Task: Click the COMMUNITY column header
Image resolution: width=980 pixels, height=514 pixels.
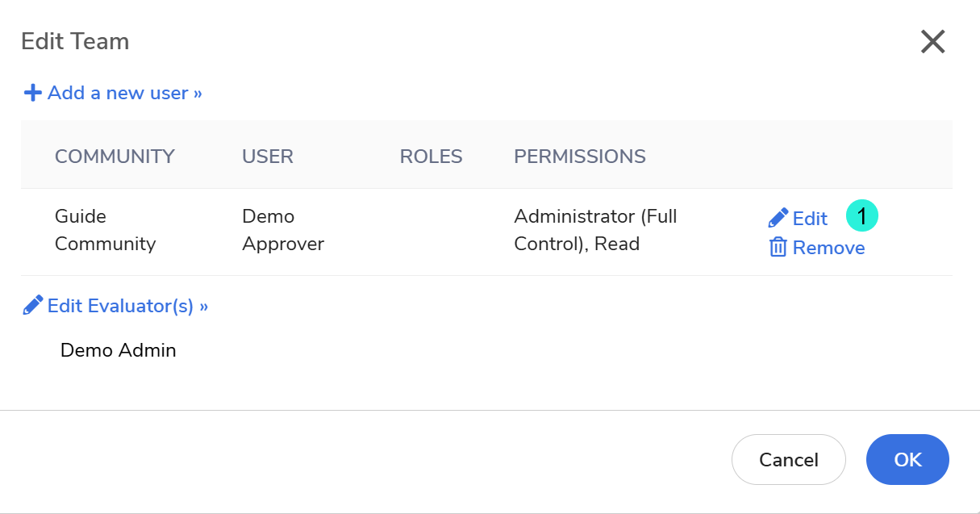Action: tap(115, 157)
